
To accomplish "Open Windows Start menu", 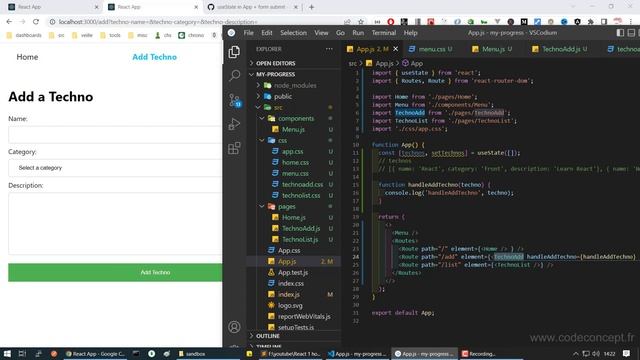I will (x=7, y=354).
